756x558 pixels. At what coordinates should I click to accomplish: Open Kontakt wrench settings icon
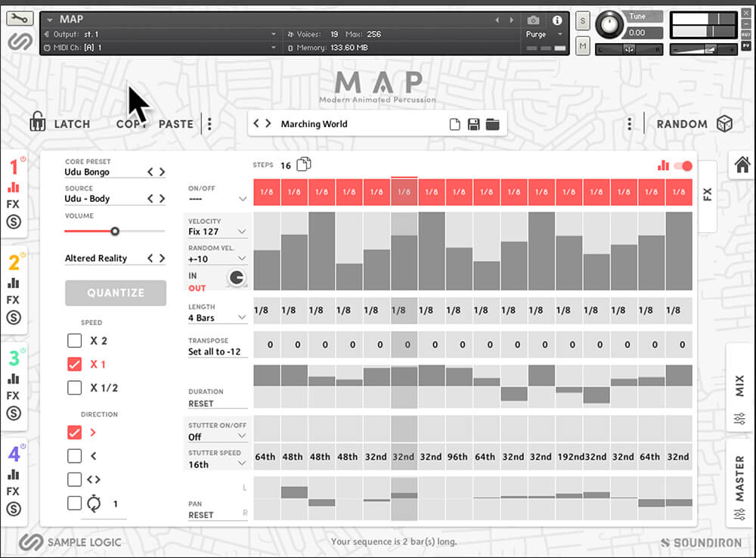[x=19, y=20]
